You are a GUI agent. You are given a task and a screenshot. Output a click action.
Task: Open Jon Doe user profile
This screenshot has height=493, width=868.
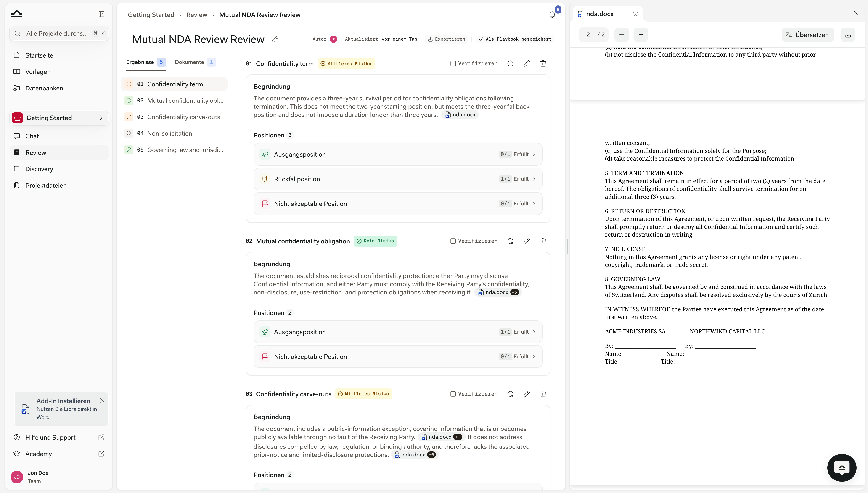pyautogui.click(x=59, y=477)
